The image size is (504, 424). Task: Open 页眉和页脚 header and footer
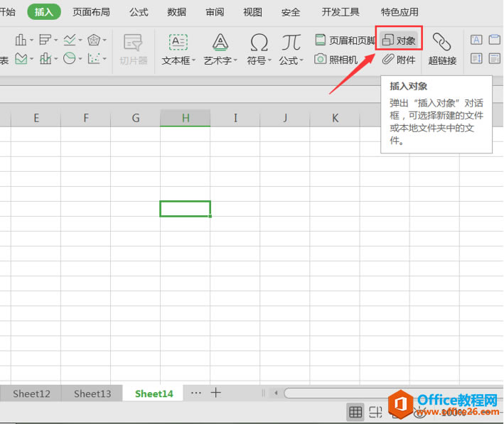click(345, 40)
